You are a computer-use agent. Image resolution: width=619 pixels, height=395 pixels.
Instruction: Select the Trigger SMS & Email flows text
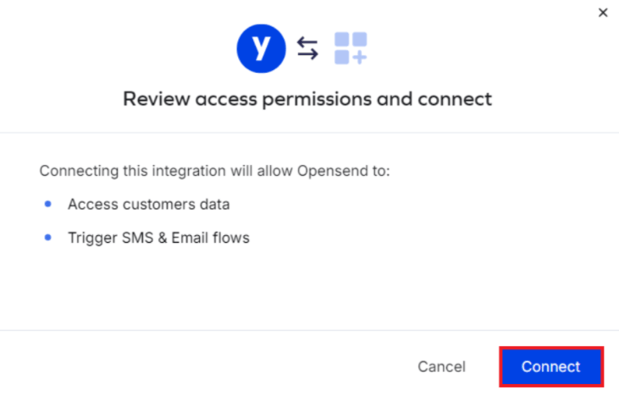159,238
